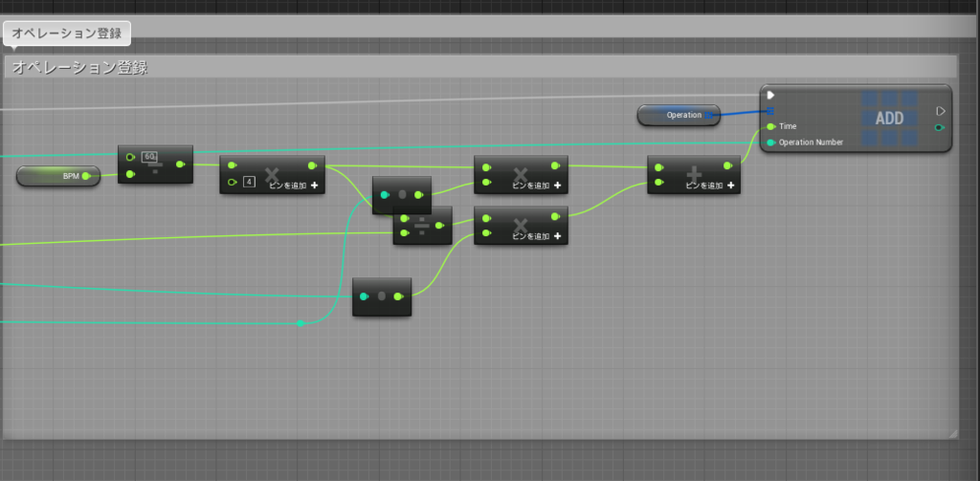Screen dimensions: 980x481
Task: Click ADD node's teal return index pin
Action: coord(940,127)
